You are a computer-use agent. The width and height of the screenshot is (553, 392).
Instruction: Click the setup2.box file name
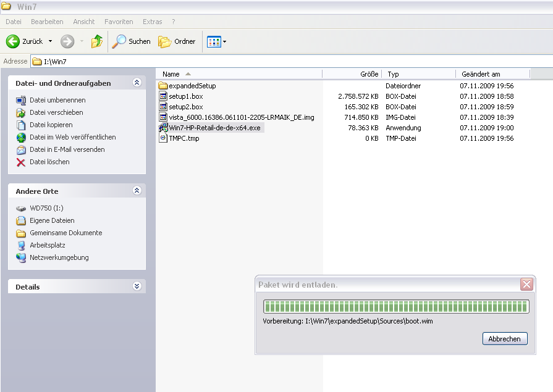click(x=186, y=107)
